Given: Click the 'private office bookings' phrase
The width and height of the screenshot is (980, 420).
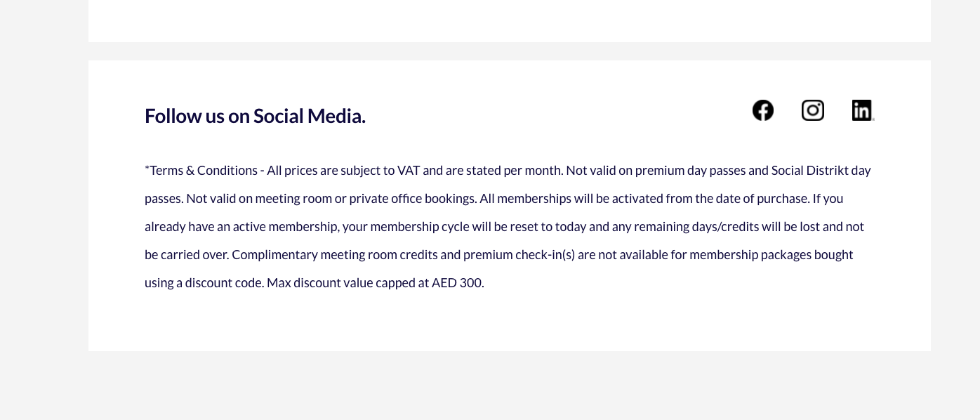Looking at the screenshot, I should pyautogui.click(x=413, y=199).
